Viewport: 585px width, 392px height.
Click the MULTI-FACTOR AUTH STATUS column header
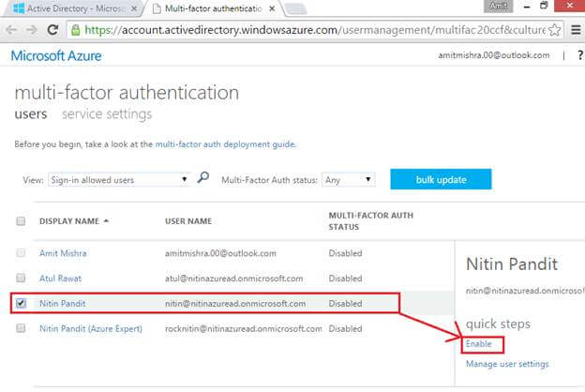click(371, 221)
